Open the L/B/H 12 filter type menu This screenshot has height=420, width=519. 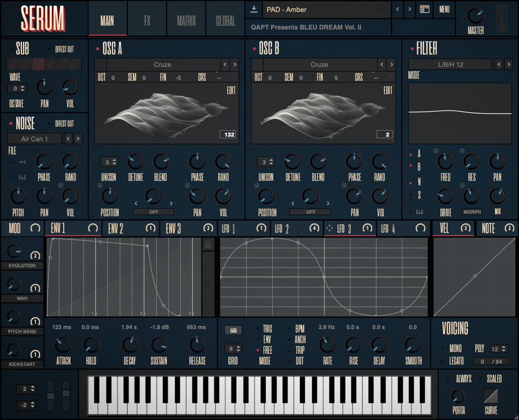450,65
